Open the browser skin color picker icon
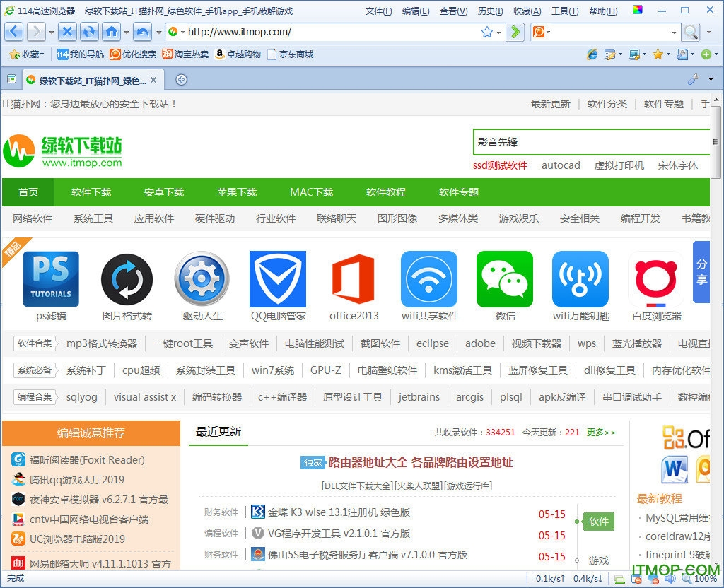Viewport: 724px width, 588px height. [638, 10]
